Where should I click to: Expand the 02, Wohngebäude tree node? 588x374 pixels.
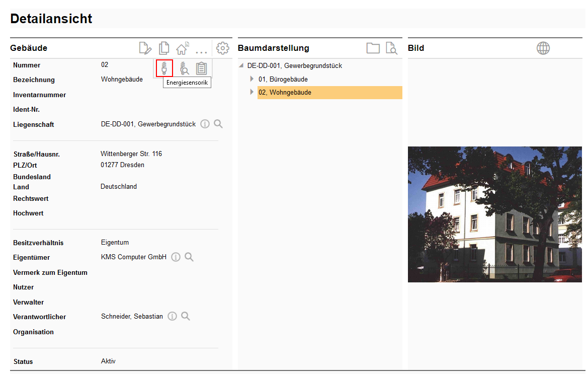tap(252, 92)
